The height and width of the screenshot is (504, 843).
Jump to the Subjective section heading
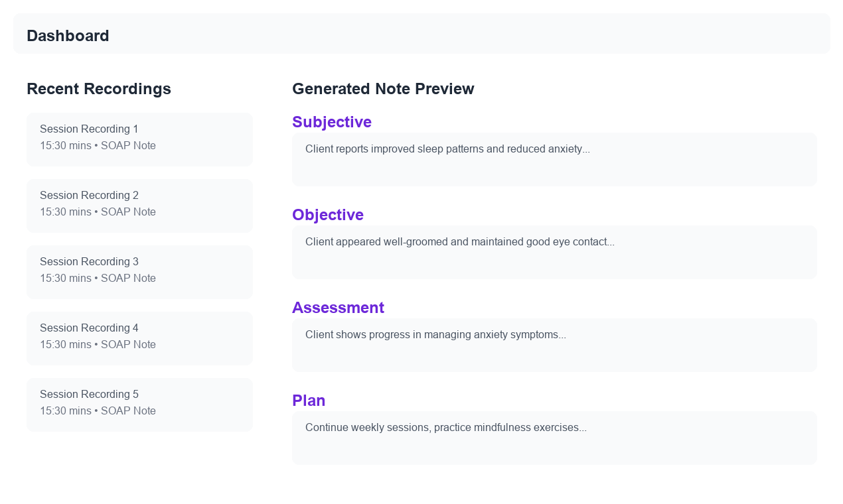pyautogui.click(x=332, y=122)
